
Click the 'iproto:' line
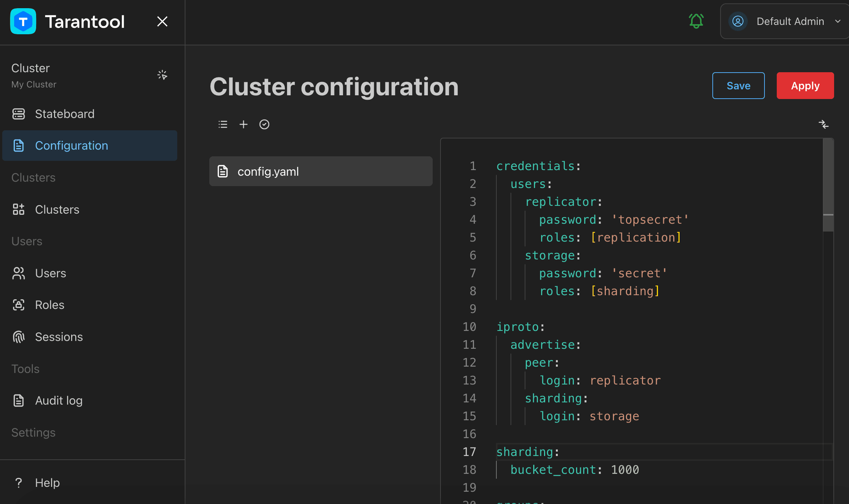coord(521,327)
